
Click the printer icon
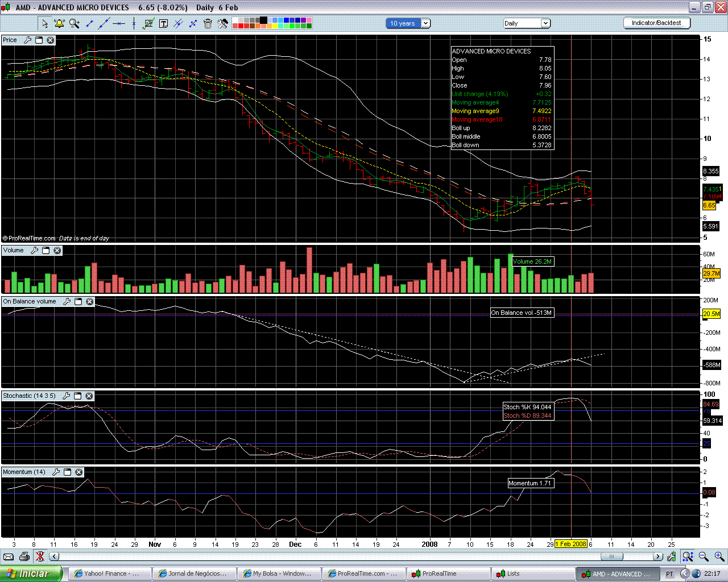24,556
